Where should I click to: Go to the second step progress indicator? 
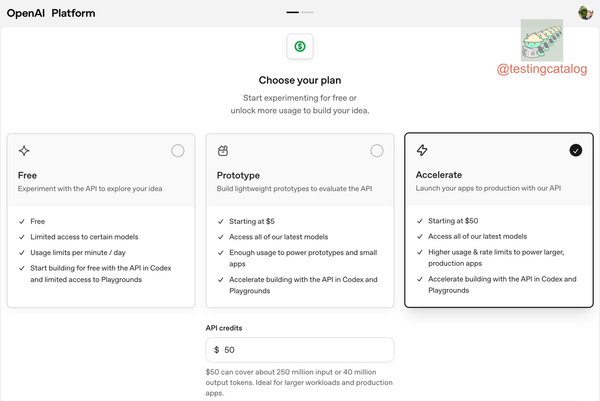tap(307, 12)
